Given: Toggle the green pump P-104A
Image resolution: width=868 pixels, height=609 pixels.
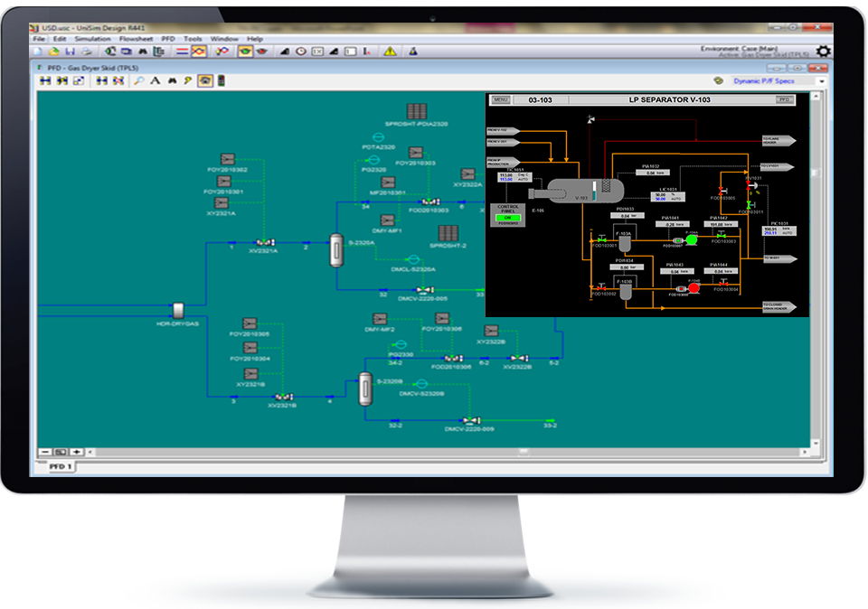Looking at the screenshot, I should point(692,239).
